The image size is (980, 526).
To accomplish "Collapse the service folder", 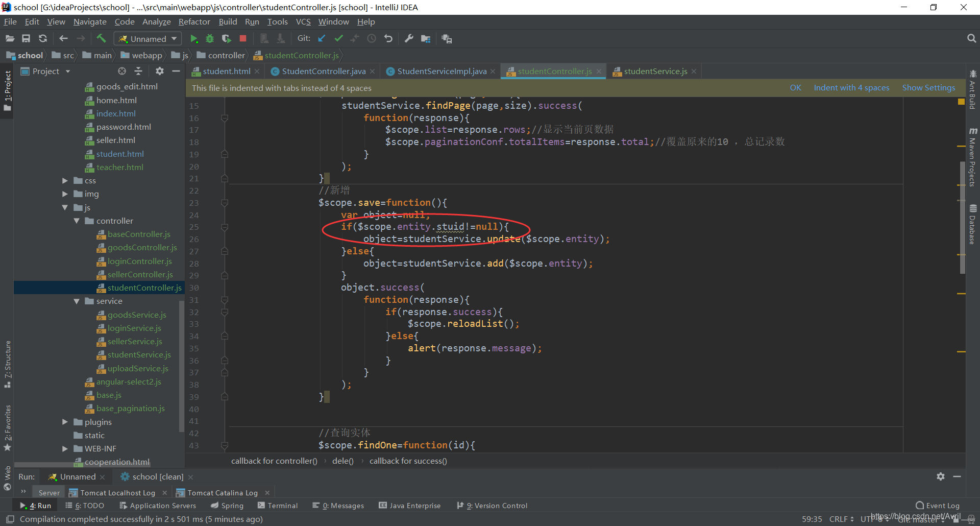I will [x=77, y=301].
